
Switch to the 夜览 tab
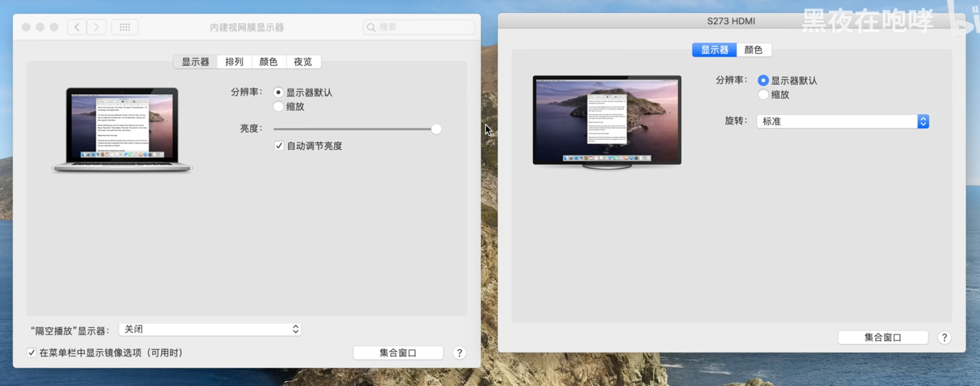303,62
